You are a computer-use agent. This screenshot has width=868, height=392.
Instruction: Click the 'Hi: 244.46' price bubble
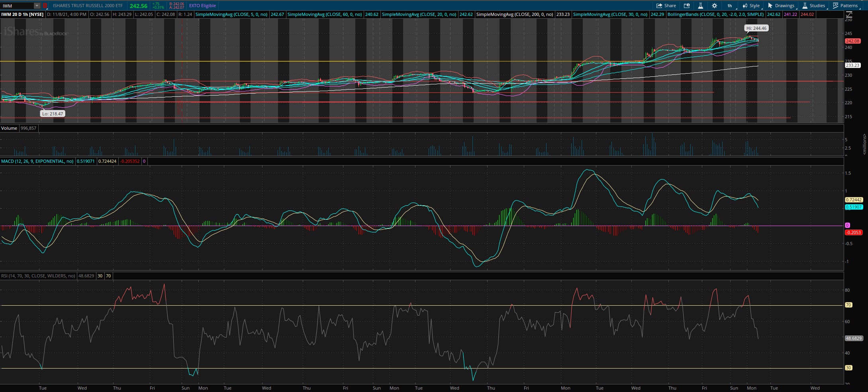[x=756, y=28]
